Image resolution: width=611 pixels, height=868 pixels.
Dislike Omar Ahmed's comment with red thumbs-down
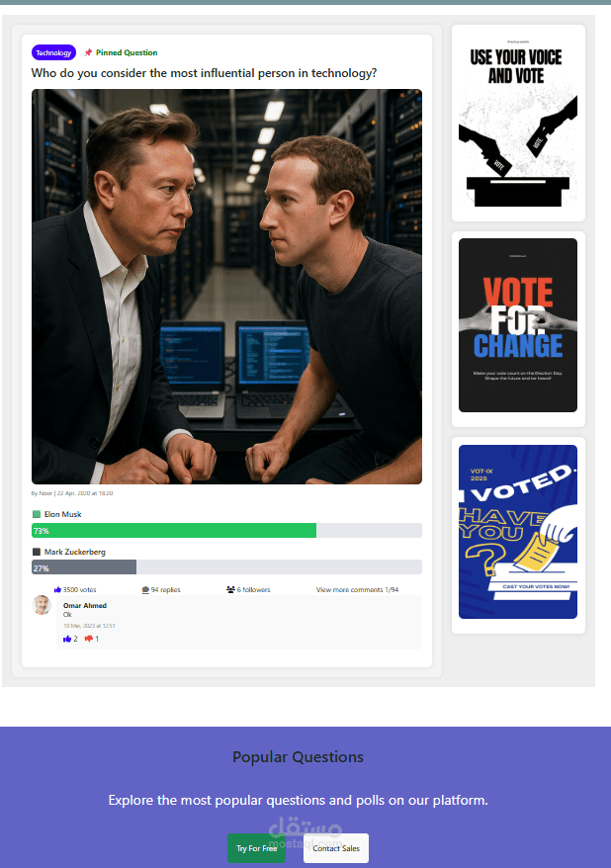coord(89,639)
